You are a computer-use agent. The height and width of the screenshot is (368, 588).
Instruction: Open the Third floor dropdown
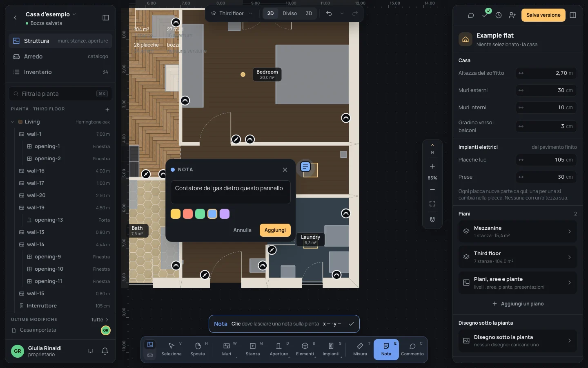(232, 13)
